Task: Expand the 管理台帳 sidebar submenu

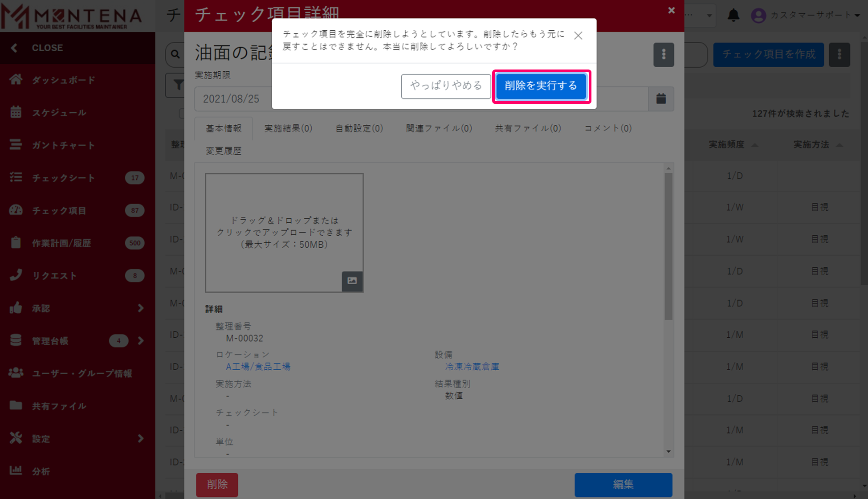Action: coord(140,341)
